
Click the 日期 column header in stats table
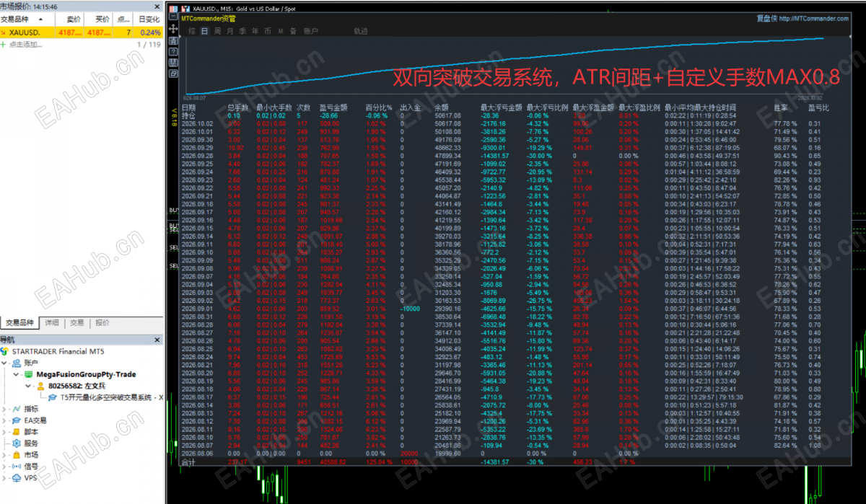click(189, 107)
